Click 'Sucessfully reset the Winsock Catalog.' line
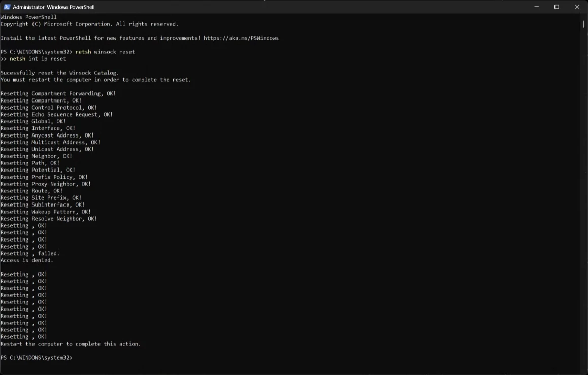The image size is (588, 375). [59, 73]
